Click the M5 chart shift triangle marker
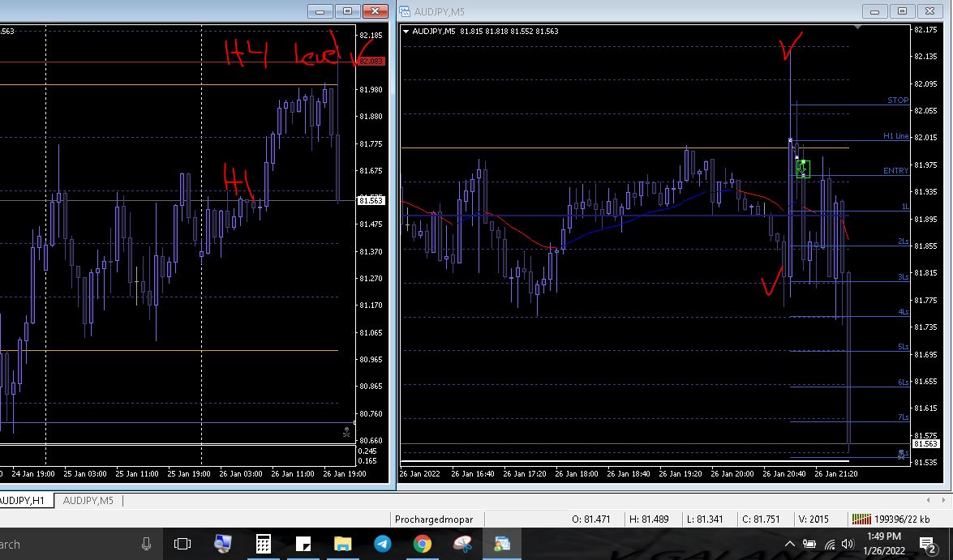 click(857, 28)
